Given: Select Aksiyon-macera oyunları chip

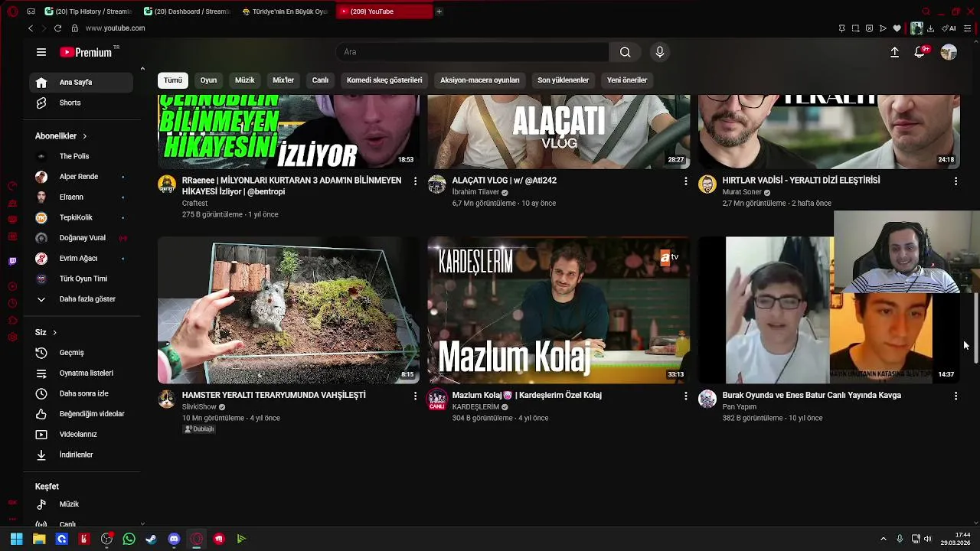Looking at the screenshot, I should click(479, 80).
